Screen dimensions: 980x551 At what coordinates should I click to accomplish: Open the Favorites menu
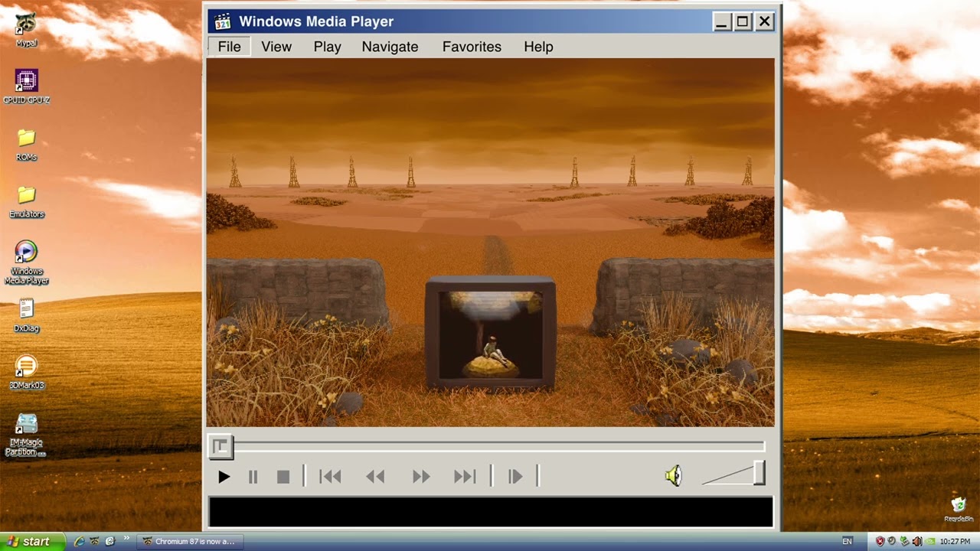(472, 47)
